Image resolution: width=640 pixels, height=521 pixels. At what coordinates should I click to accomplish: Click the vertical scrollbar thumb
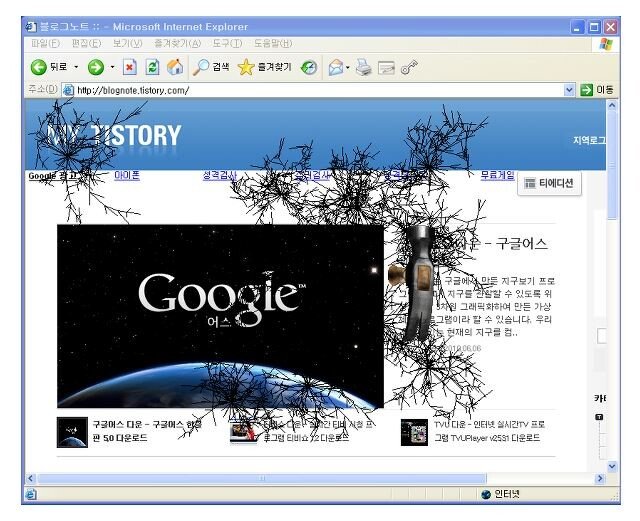[611, 165]
